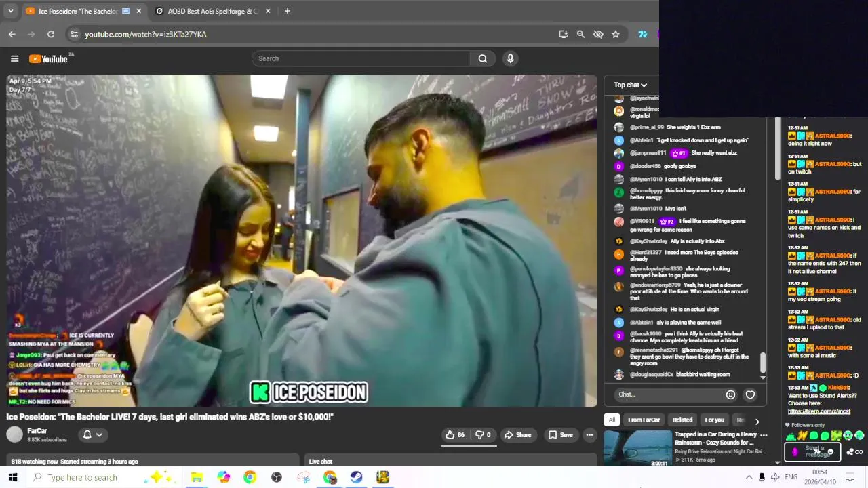The width and height of the screenshot is (868, 488).
Task: Click username @douglasquaidCx in chat
Action: [652, 374]
